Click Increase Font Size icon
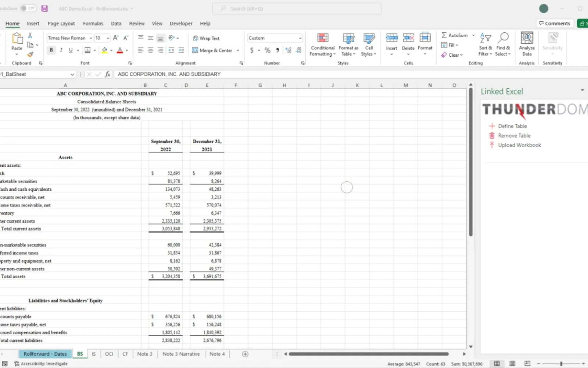588x368 pixels. pos(116,38)
